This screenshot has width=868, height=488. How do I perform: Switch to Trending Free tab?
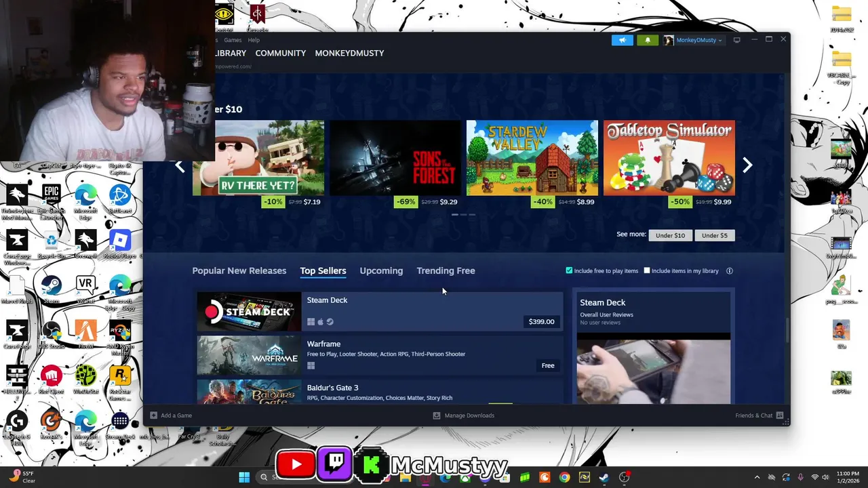[x=446, y=270]
